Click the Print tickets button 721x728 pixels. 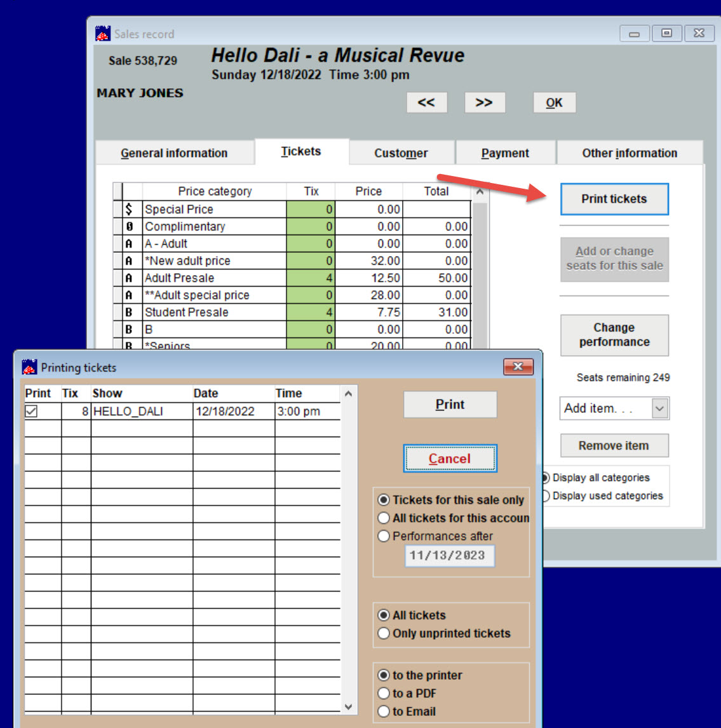click(x=614, y=199)
